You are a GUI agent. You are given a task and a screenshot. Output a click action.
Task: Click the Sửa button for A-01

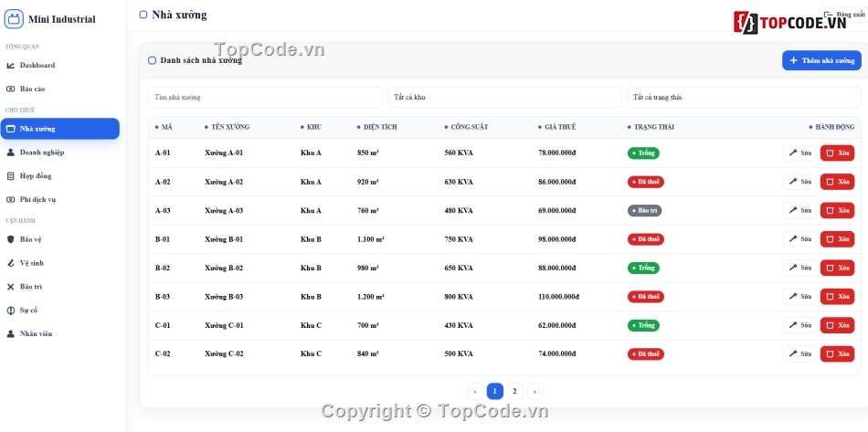click(x=799, y=153)
